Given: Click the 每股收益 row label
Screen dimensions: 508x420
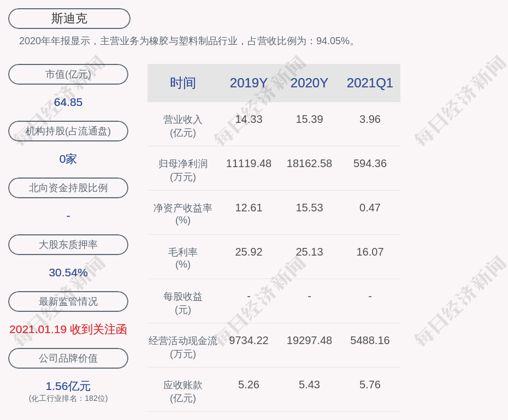Looking at the screenshot, I should 183,303.
